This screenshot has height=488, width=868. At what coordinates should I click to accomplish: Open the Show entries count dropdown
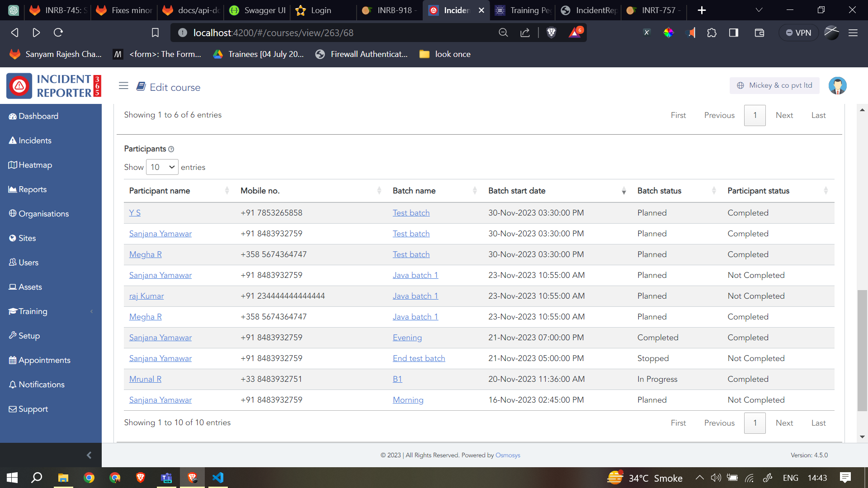[x=162, y=167]
